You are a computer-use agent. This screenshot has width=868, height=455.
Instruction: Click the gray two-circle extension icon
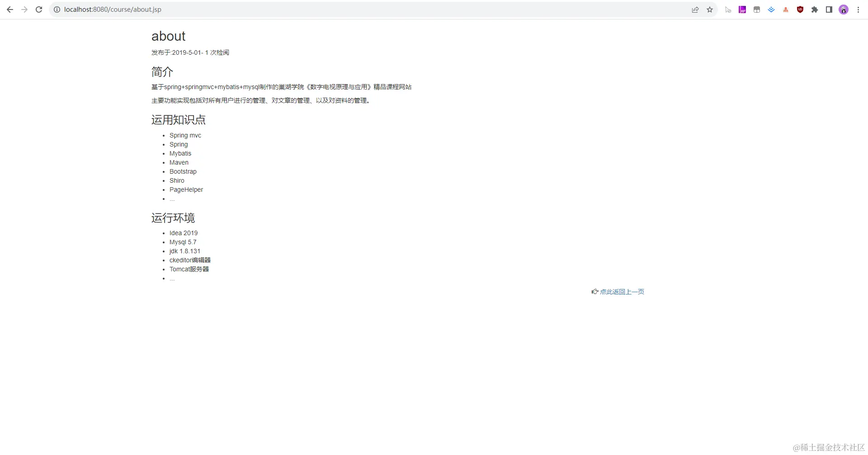[757, 9]
